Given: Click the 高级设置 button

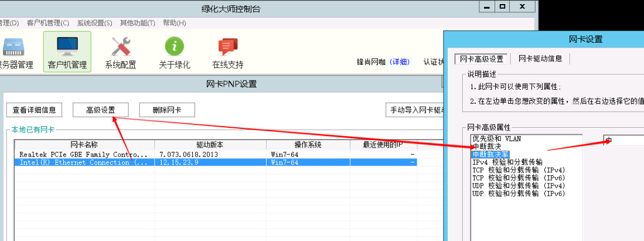Looking at the screenshot, I should tap(100, 110).
